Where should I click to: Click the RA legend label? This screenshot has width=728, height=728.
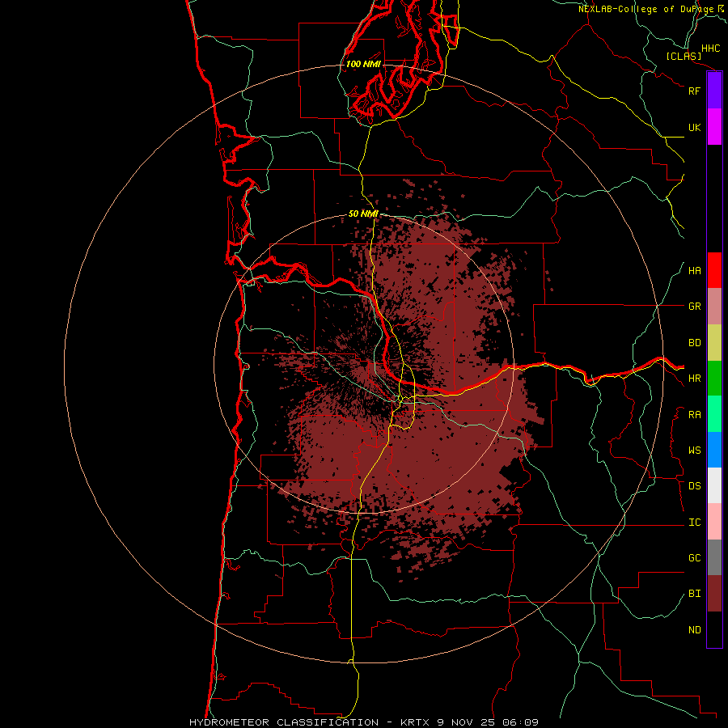coord(694,415)
